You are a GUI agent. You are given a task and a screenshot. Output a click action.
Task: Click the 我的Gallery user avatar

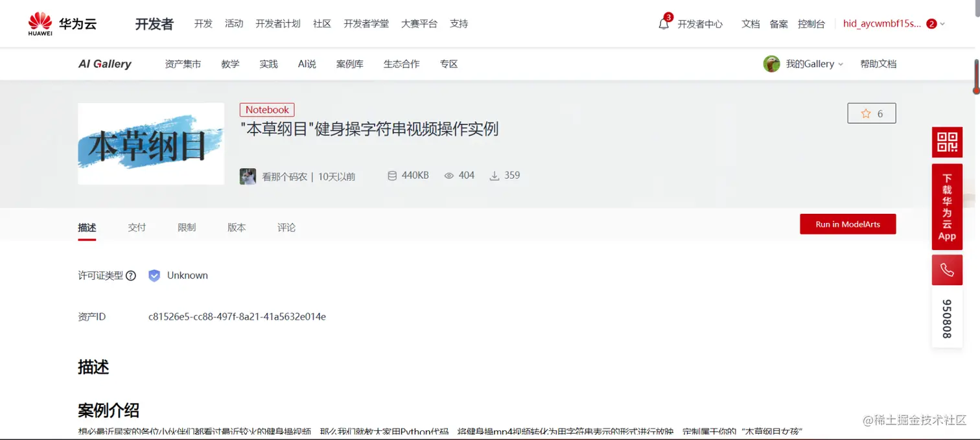pyautogui.click(x=771, y=64)
